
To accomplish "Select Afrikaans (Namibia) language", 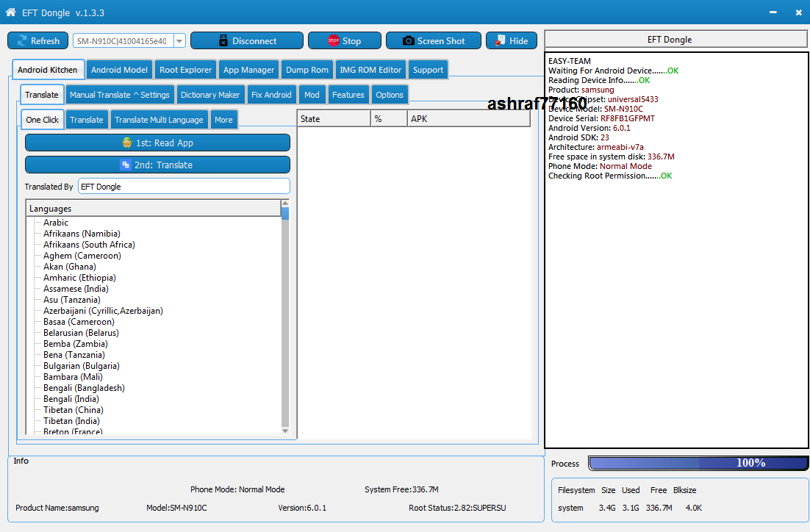I will pos(82,234).
